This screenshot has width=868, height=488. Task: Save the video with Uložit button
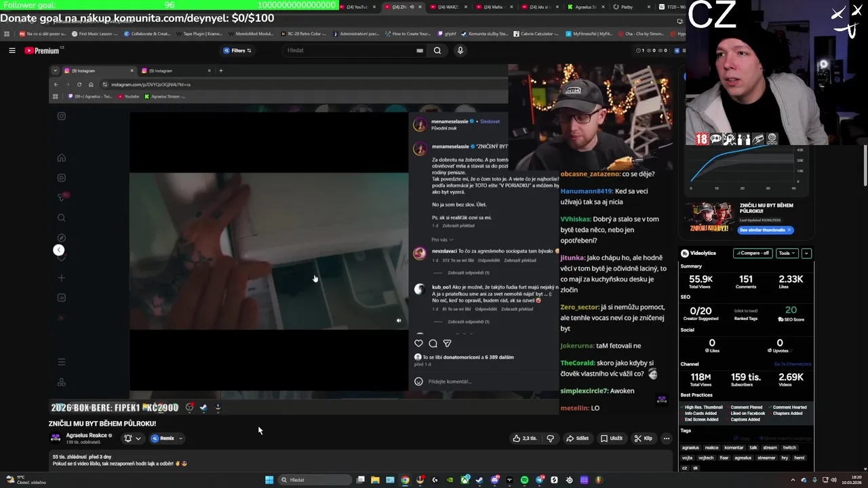pyautogui.click(x=611, y=439)
